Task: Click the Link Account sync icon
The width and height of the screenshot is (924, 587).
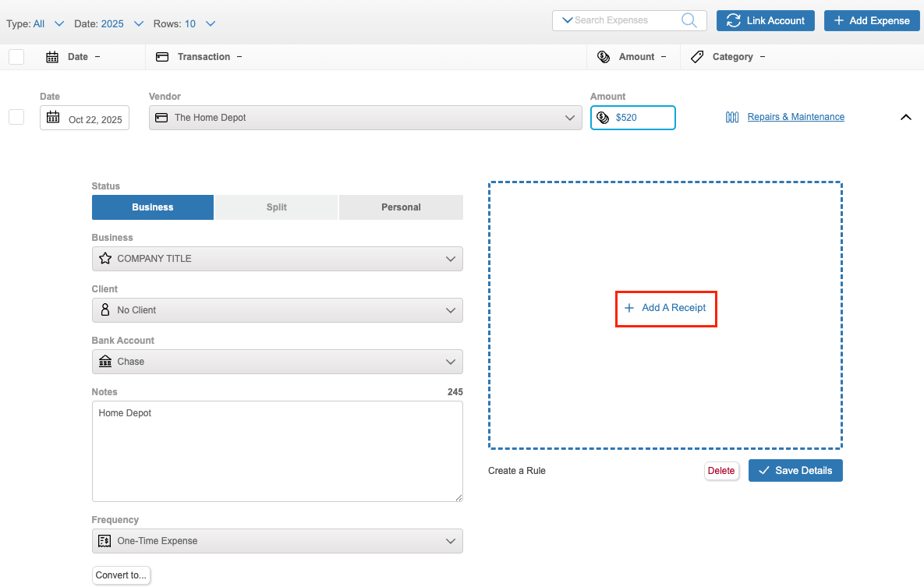Action: point(733,21)
